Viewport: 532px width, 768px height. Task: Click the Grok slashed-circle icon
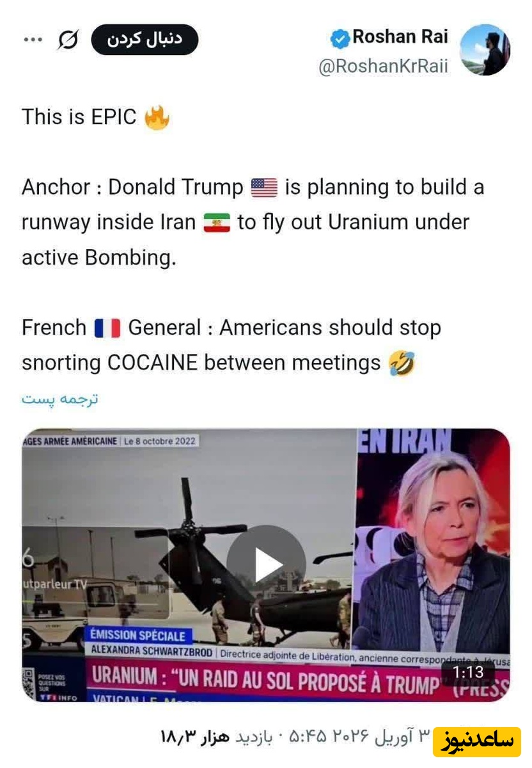coord(68,40)
